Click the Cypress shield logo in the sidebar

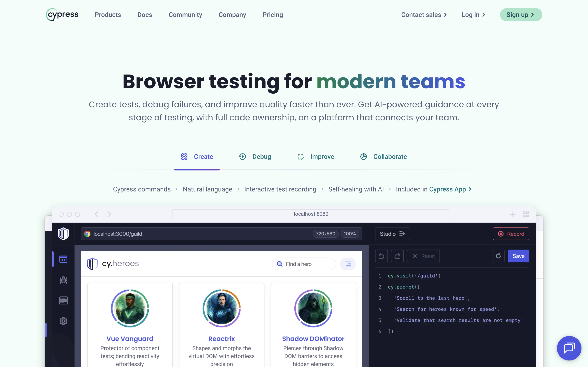click(x=63, y=234)
